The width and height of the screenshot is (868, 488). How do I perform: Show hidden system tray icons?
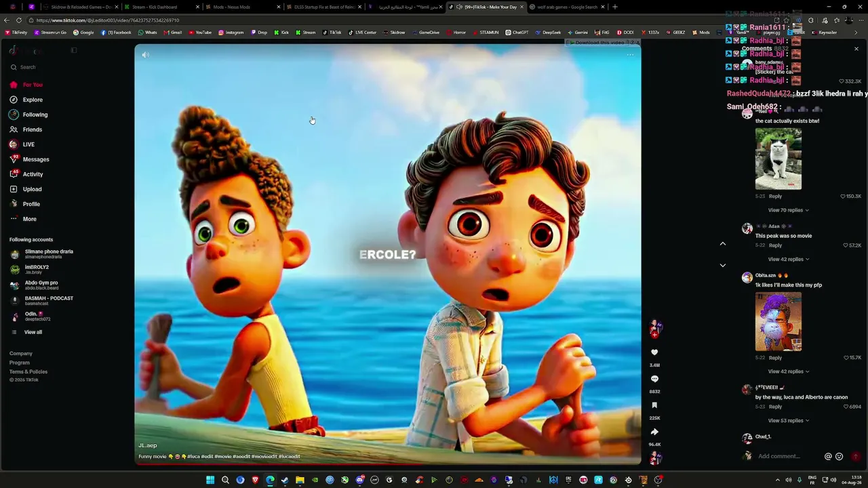point(778,480)
